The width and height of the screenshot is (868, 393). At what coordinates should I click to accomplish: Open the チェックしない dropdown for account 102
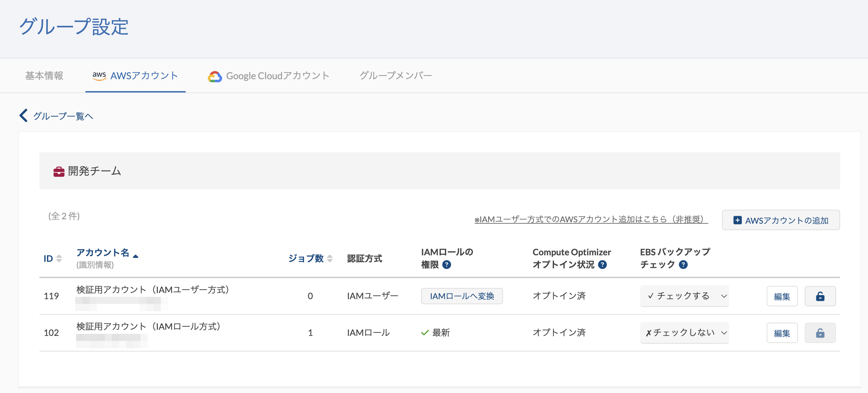tap(684, 332)
